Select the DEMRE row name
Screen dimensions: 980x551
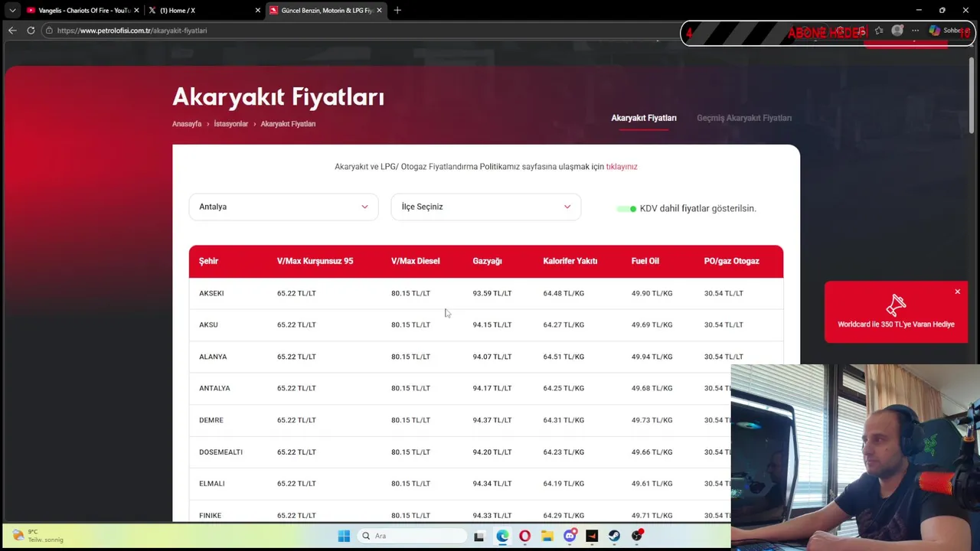coord(211,420)
